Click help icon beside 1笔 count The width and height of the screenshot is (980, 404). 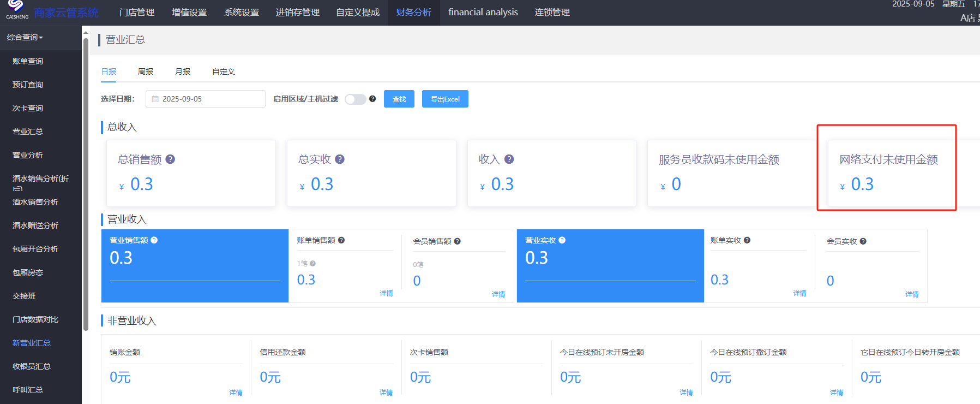(x=313, y=264)
